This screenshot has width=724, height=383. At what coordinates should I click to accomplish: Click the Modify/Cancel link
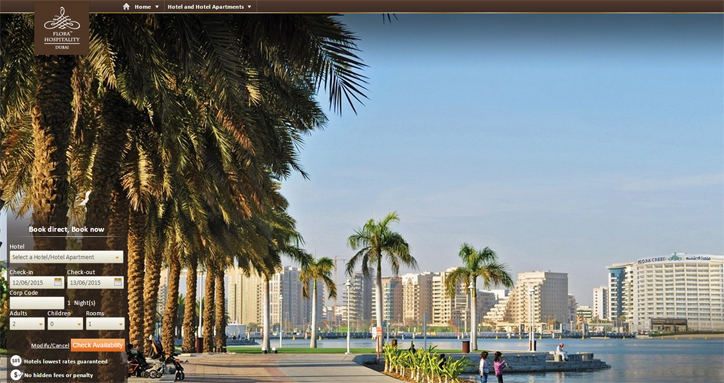[x=50, y=346]
